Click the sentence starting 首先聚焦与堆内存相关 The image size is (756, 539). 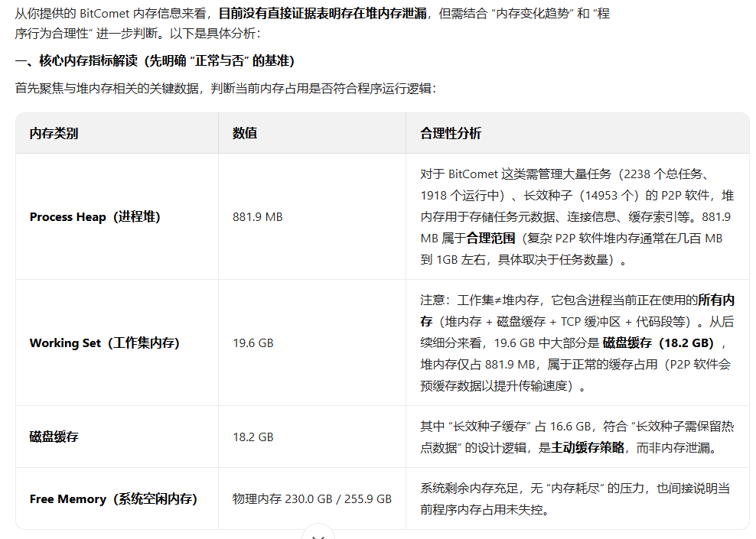(x=225, y=89)
